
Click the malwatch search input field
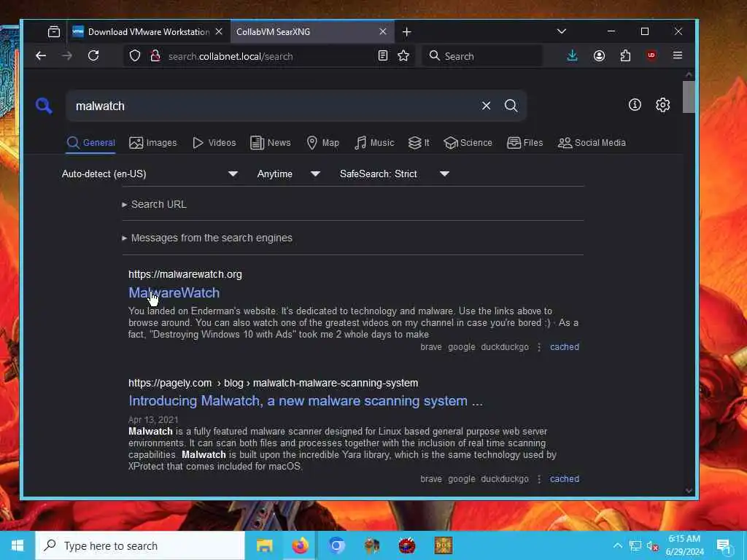pyautogui.click(x=274, y=106)
